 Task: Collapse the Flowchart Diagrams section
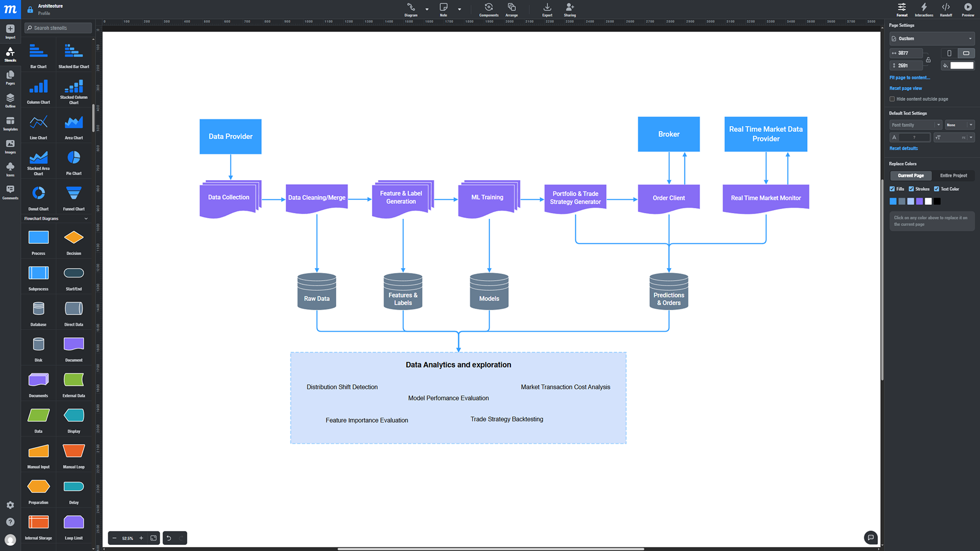point(86,218)
